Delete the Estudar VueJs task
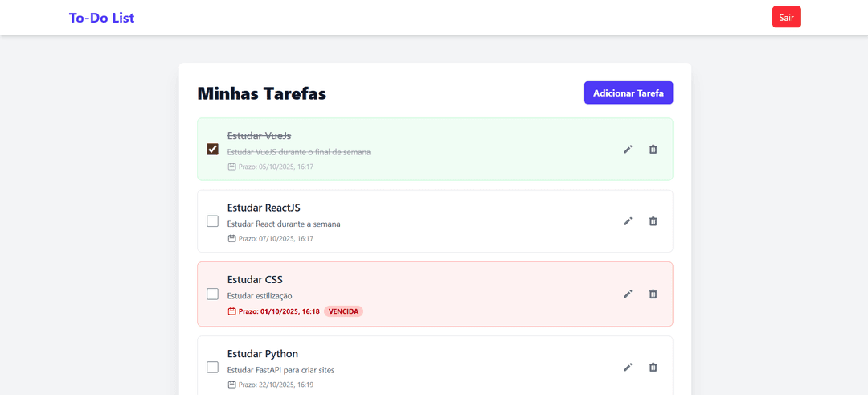 click(x=653, y=149)
